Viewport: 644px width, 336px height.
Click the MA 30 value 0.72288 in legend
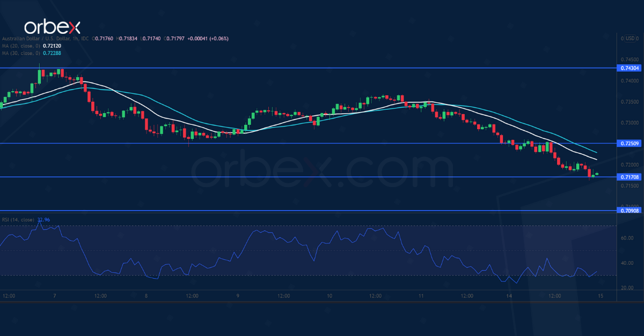click(x=52, y=53)
